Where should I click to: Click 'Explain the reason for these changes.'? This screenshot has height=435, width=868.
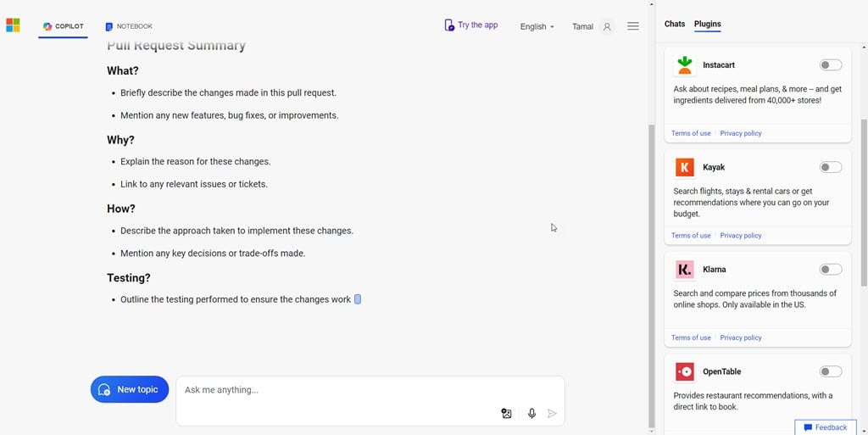(x=196, y=162)
